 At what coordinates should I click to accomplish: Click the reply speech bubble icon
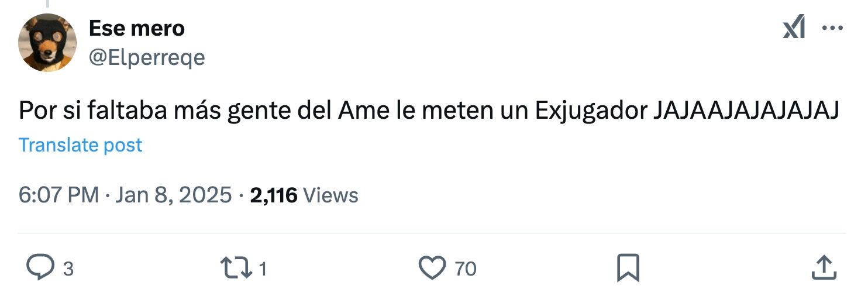(41, 269)
